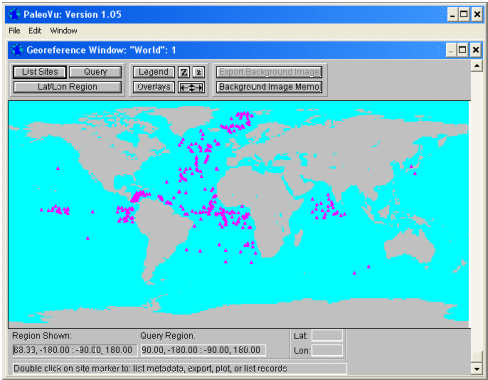Click the scrollbar up arrow
Viewport: 488px width, 380px height.
pyautogui.click(x=477, y=66)
